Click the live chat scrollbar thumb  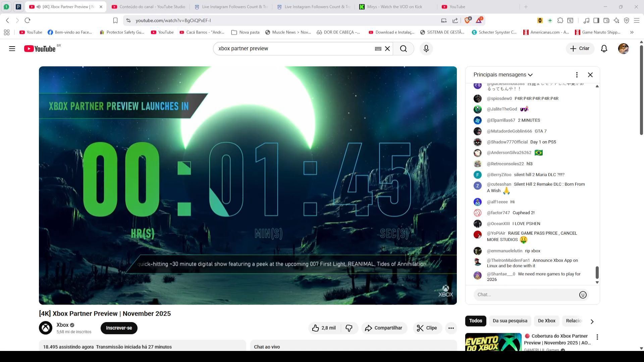(x=597, y=272)
